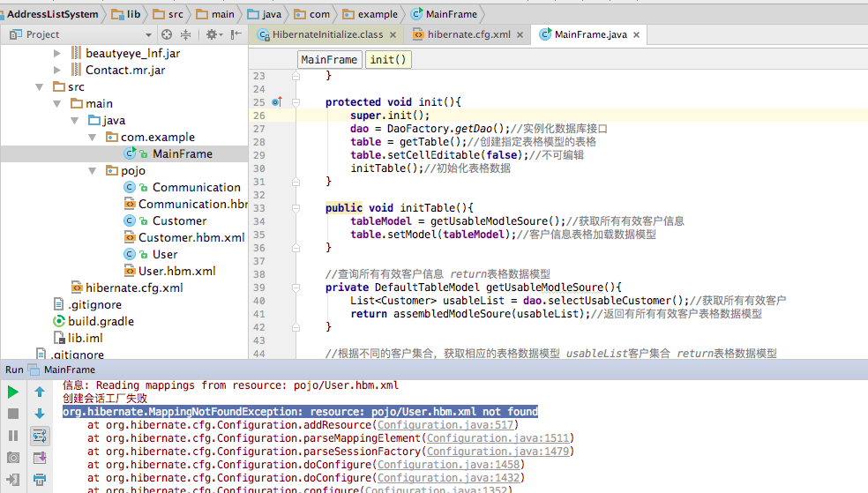Viewport: 868px width, 493px height.
Task: Collapse the com.example package
Action: click(93, 137)
